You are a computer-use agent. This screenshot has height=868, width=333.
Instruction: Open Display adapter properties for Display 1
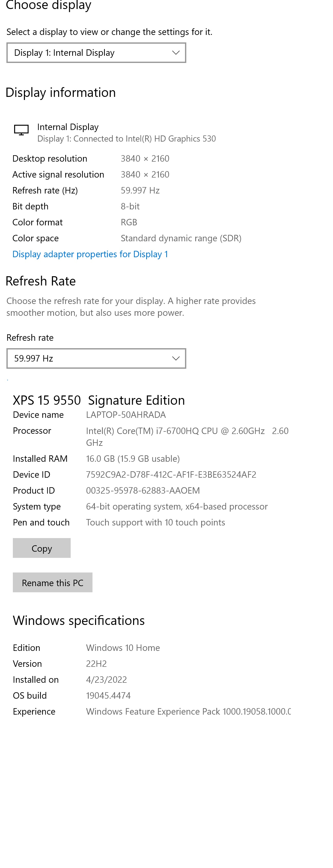(x=90, y=254)
